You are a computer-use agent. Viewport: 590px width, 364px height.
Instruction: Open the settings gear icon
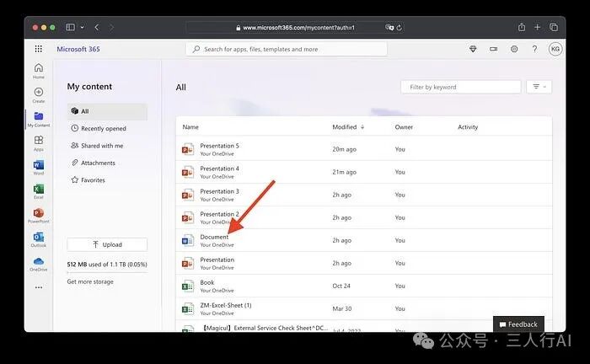coord(514,49)
